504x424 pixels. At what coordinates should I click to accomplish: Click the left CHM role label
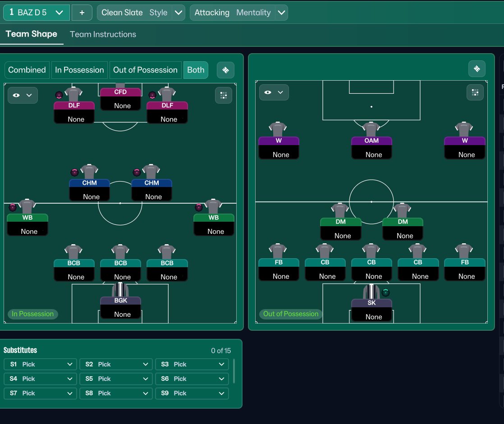coord(89,183)
